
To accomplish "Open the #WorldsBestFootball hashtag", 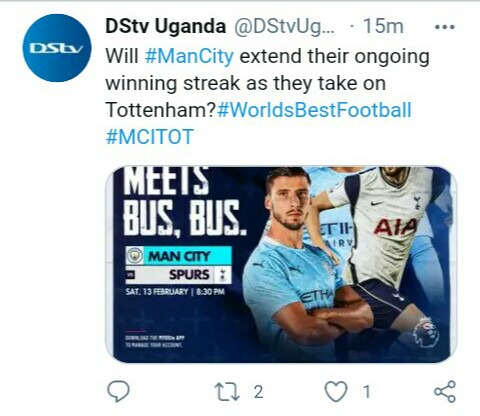I will [x=314, y=110].
